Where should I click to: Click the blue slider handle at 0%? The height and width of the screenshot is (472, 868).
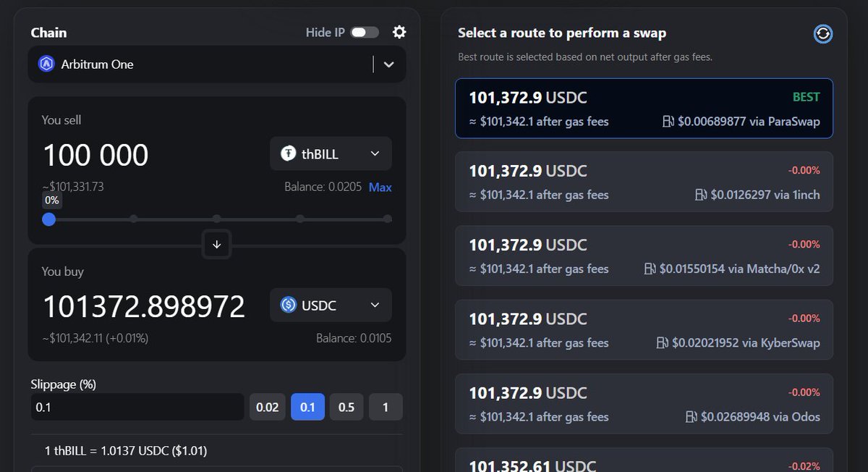tap(48, 219)
